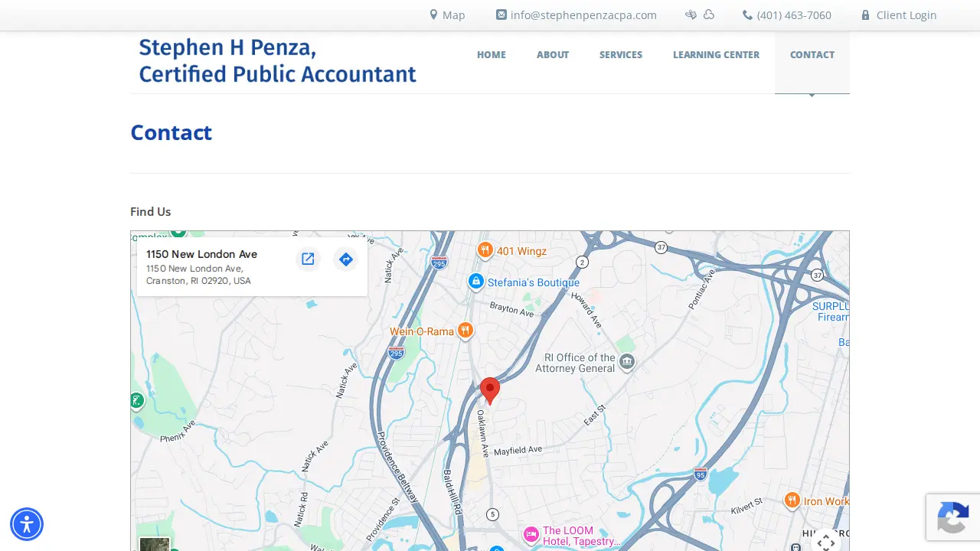Screen dimensions: 980x551
Task: Click the Find Us heading
Action: pyautogui.click(x=151, y=212)
